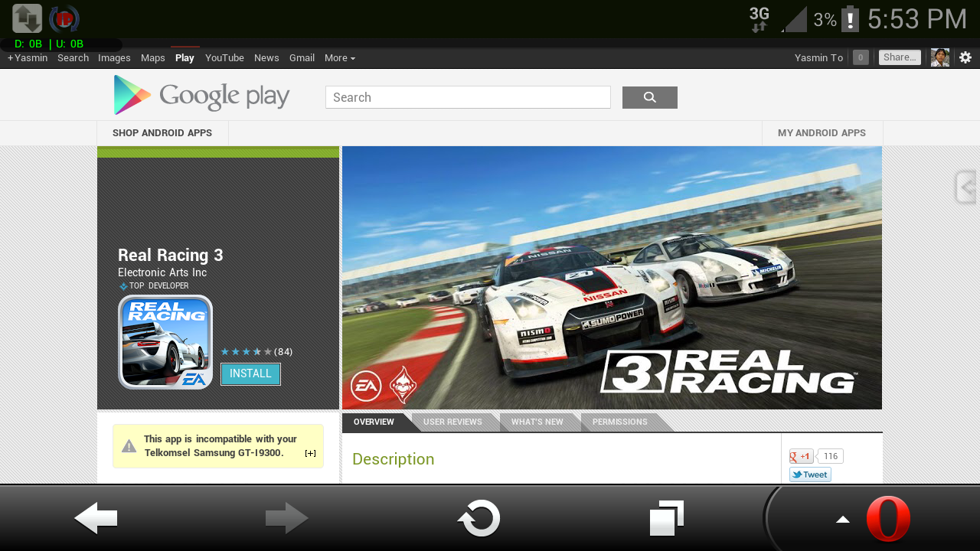Click the notifications counter showing 0

coord(861,57)
